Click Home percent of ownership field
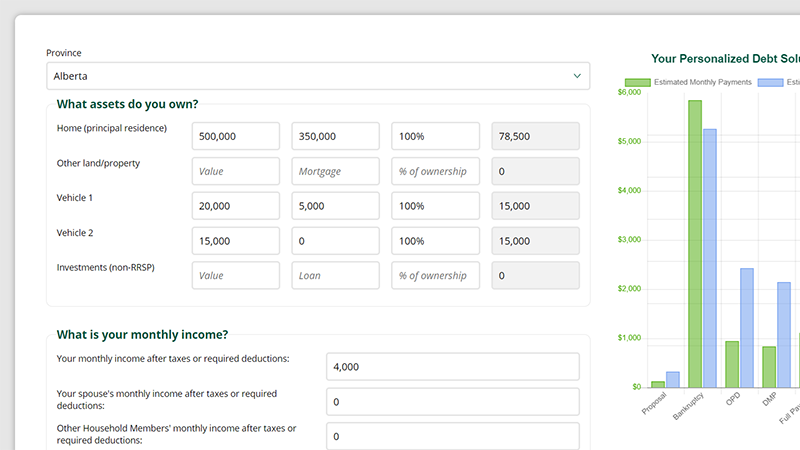Image resolution: width=800 pixels, height=450 pixels. [435, 136]
